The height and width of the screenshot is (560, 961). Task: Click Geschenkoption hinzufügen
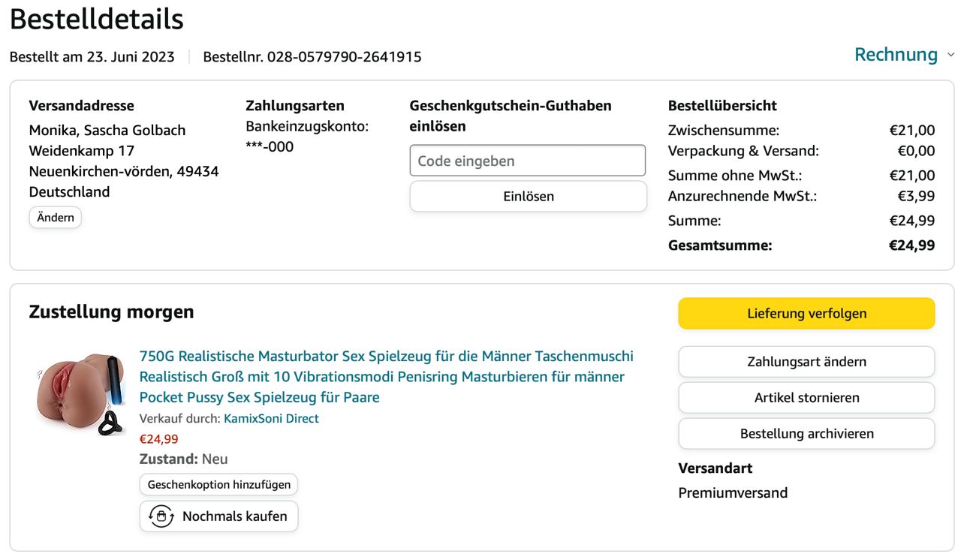click(x=218, y=484)
